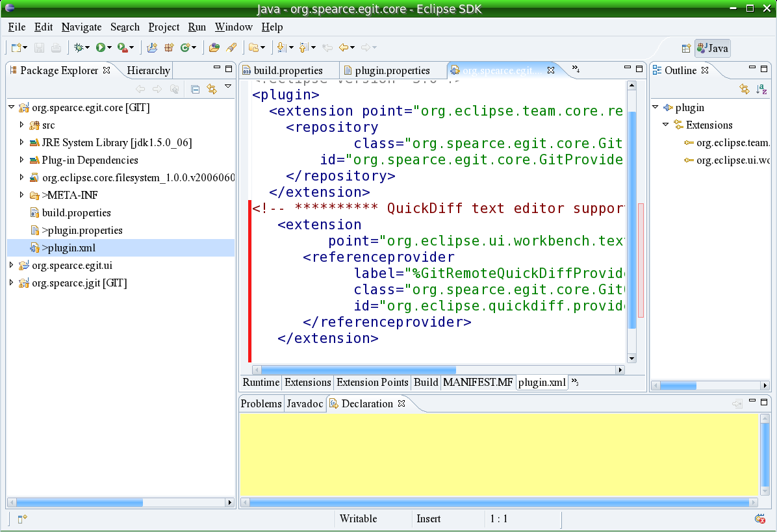Click the Outline view horizontal scrollbar
Viewport: 777px width, 532px height.
point(678,385)
